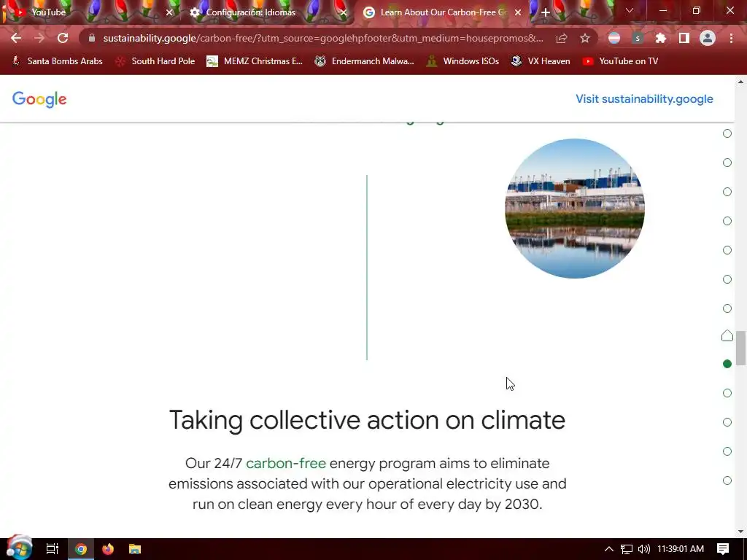Open MEMZ Christmas bookmark
The height and width of the screenshot is (560, 747).
pyautogui.click(x=255, y=61)
